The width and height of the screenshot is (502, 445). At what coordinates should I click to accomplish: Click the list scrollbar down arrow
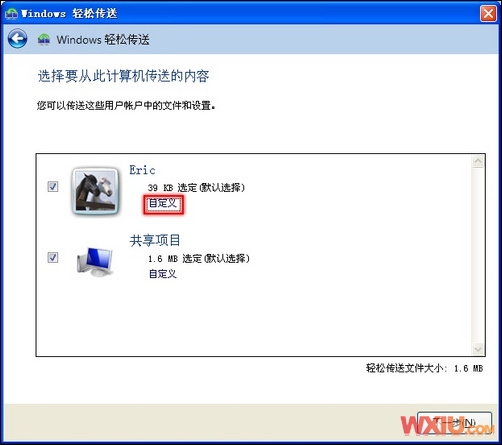pos(478,349)
